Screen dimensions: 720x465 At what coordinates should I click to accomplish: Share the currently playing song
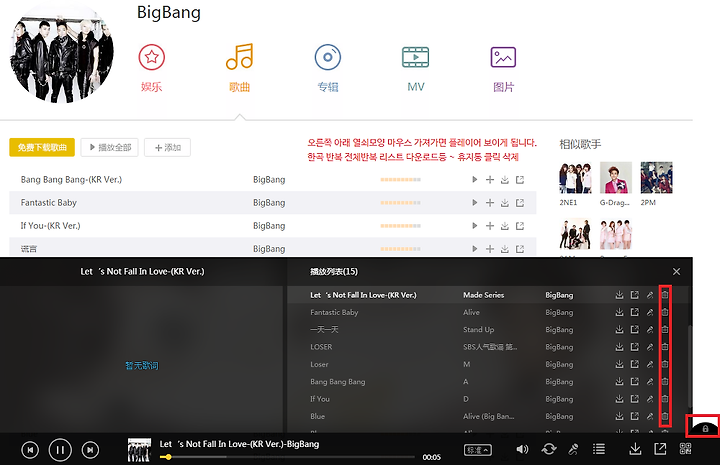pyautogui.click(x=660, y=449)
